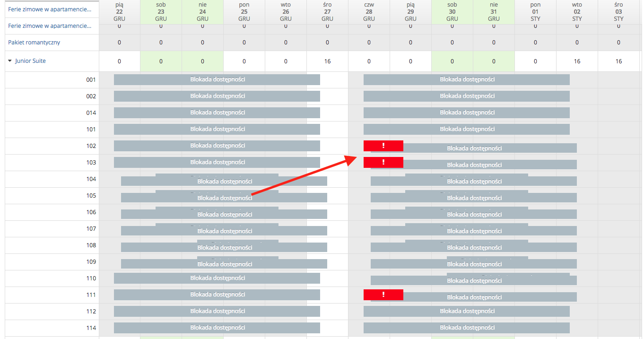644x339 pixels.
Task: Click the red warning marker in room 103
Action: pos(383,162)
